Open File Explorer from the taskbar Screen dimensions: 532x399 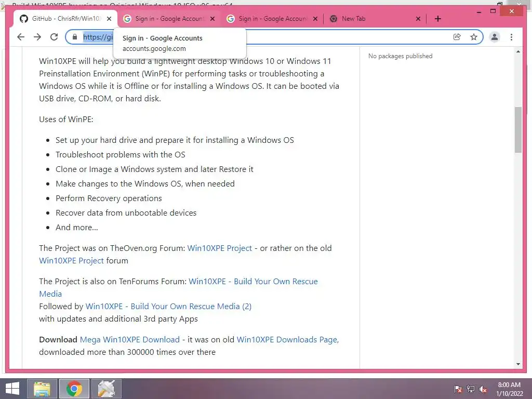point(42,389)
